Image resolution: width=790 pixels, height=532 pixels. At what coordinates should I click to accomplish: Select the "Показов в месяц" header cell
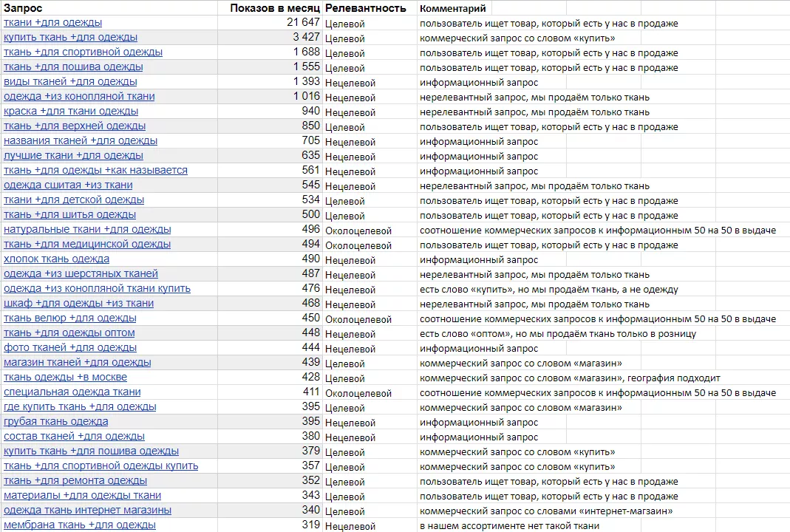pyautogui.click(x=274, y=8)
